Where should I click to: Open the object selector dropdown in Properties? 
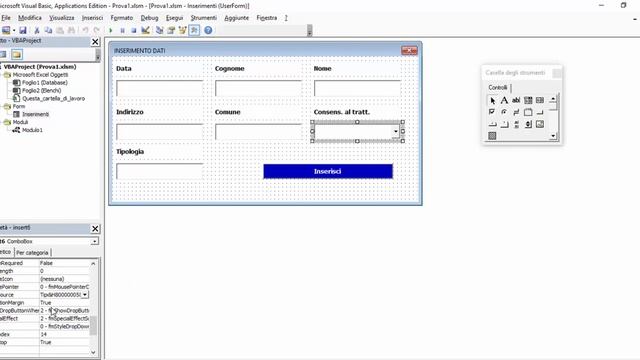94,241
